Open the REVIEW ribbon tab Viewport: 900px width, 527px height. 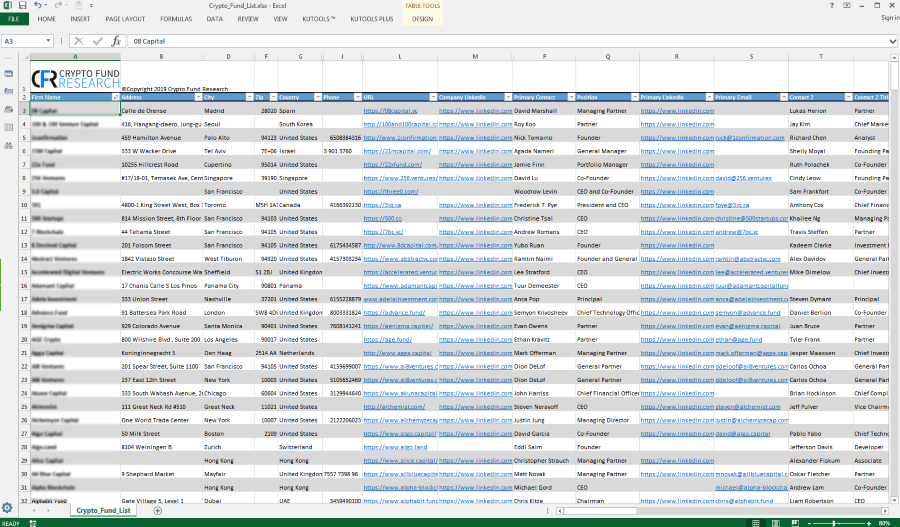[248, 19]
